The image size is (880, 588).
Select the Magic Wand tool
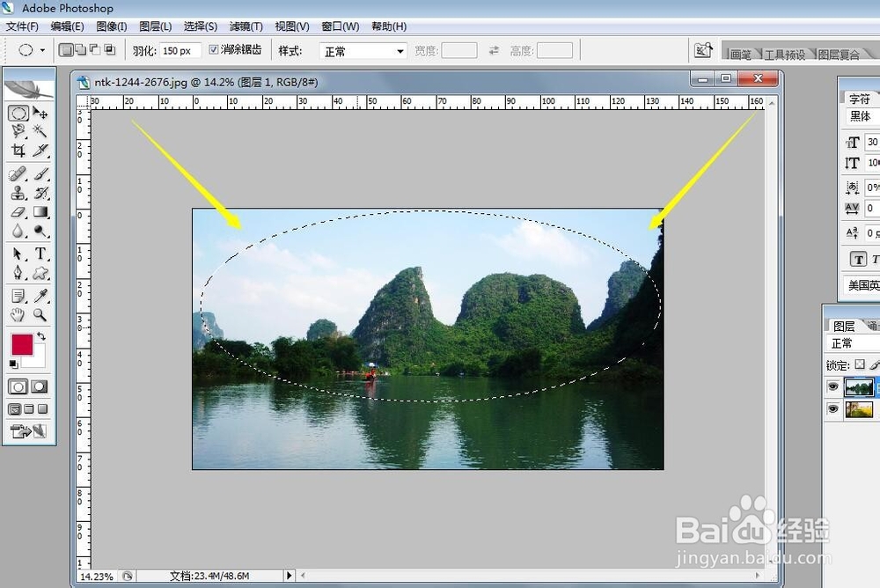tap(40, 131)
